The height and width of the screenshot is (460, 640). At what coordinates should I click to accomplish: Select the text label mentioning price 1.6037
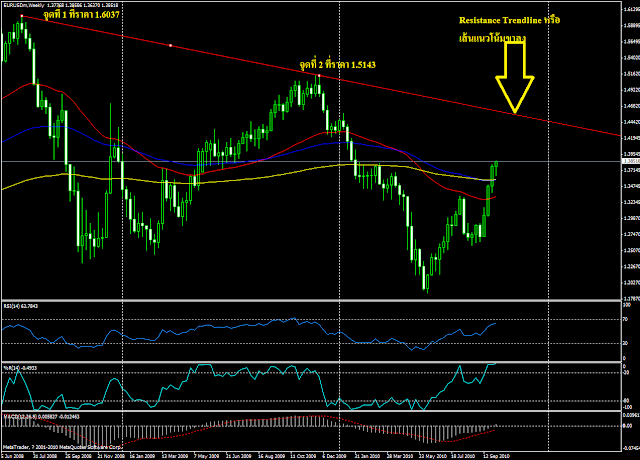[81, 15]
